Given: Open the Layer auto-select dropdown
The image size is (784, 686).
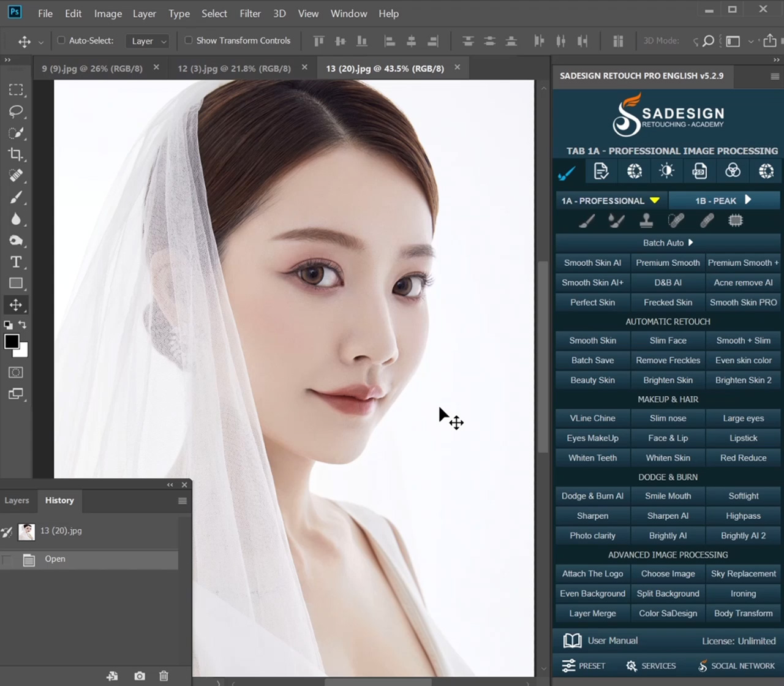Looking at the screenshot, I should pyautogui.click(x=147, y=41).
